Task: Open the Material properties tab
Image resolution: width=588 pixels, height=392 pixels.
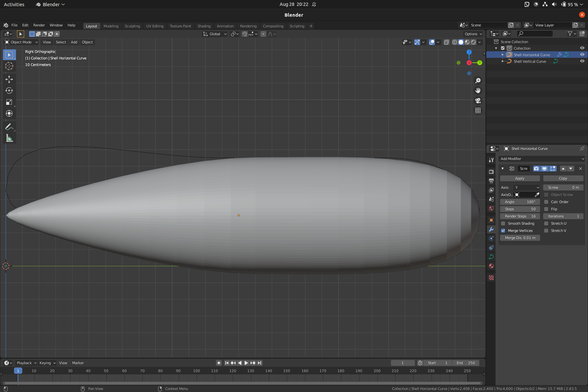Action: tap(491, 266)
